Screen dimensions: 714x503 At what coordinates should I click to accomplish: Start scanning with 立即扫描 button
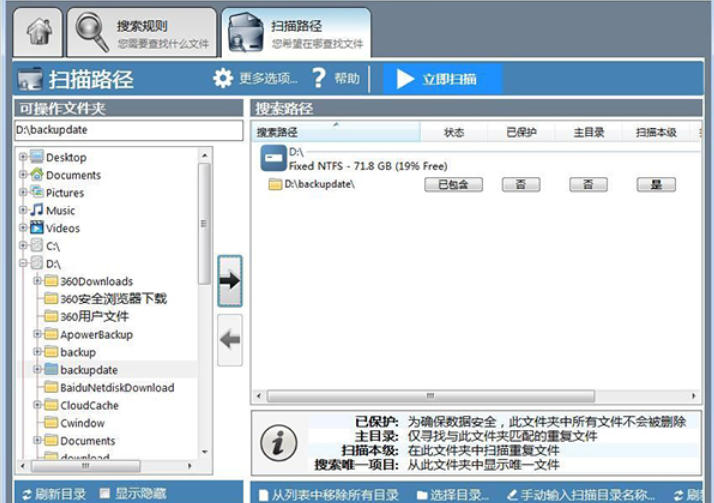(x=443, y=79)
